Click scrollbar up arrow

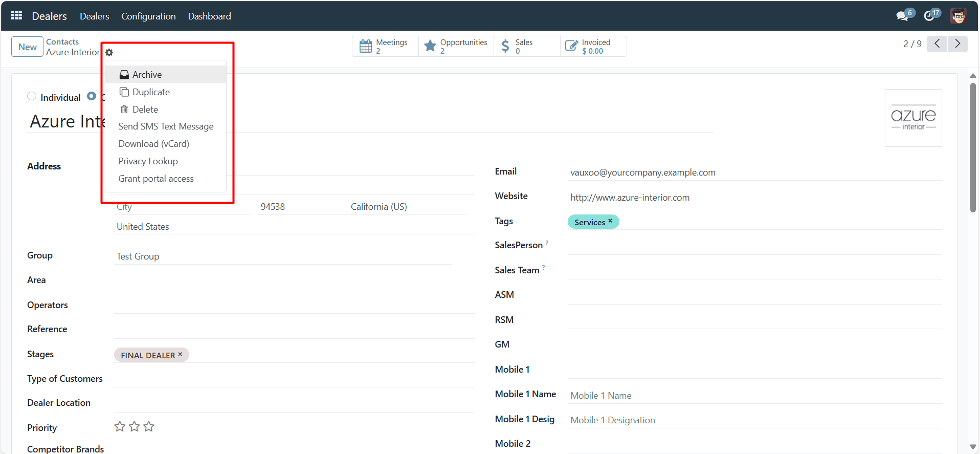(x=973, y=76)
